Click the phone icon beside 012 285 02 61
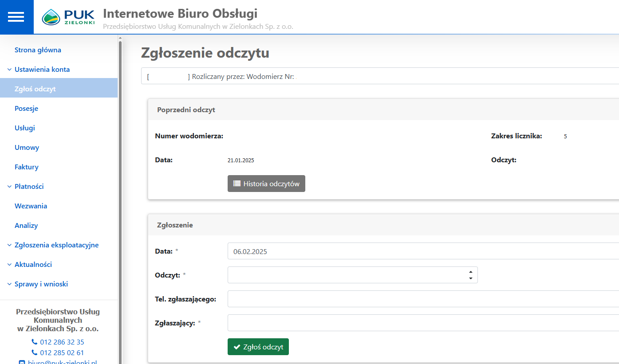Viewport: 619px width, 364px height. [x=35, y=352]
